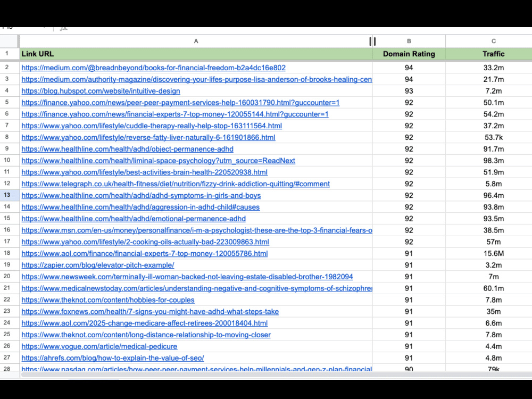Open yahoo 2-cooking-oils-actually-bad link

(x=145, y=242)
